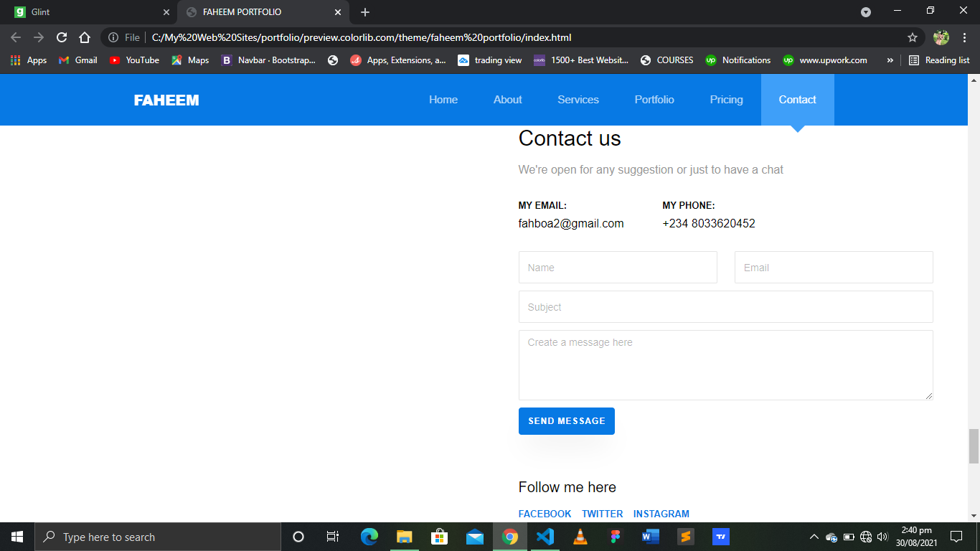Screen dimensions: 980x551
Task: Open the YouTube bookmark
Action: 135,60
